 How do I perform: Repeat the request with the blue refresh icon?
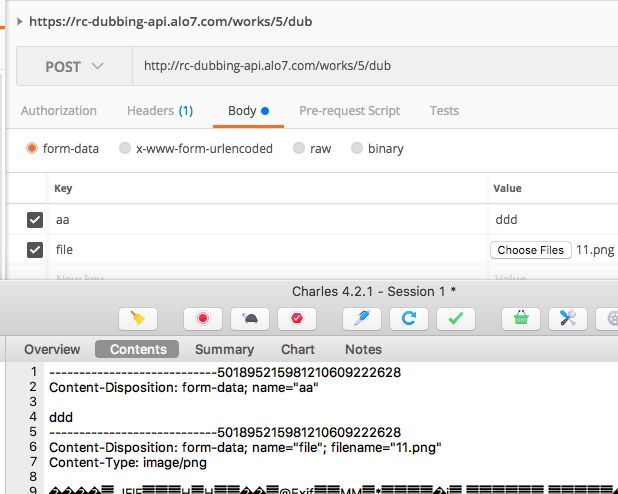(409, 319)
